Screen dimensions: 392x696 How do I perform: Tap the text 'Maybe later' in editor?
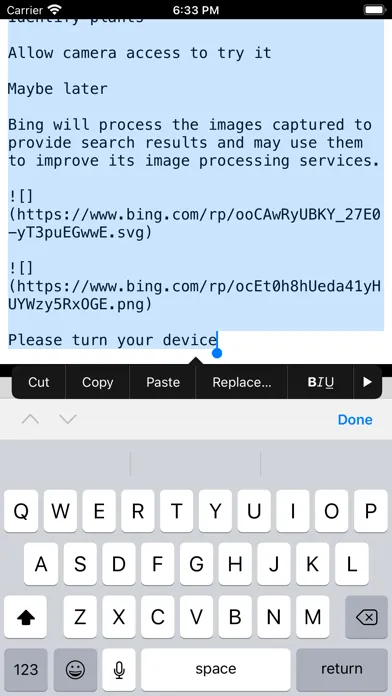tap(58, 89)
